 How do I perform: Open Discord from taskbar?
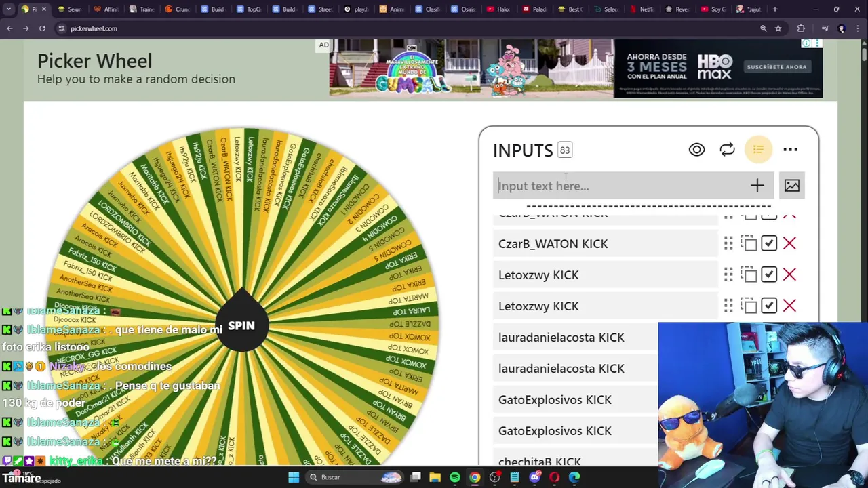pos(534,477)
